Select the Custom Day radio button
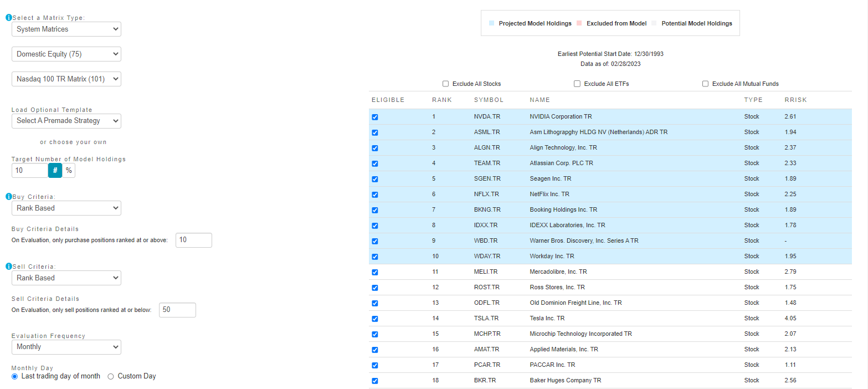 coord(111,376)
